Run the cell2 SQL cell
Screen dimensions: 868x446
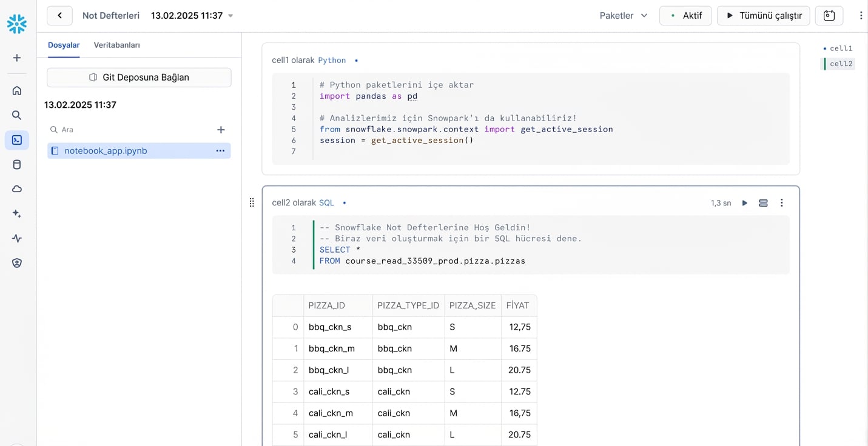click(744, 203)
